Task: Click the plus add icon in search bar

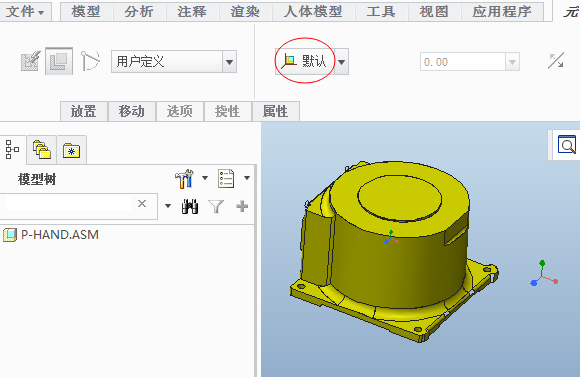Action: (242, 206)
